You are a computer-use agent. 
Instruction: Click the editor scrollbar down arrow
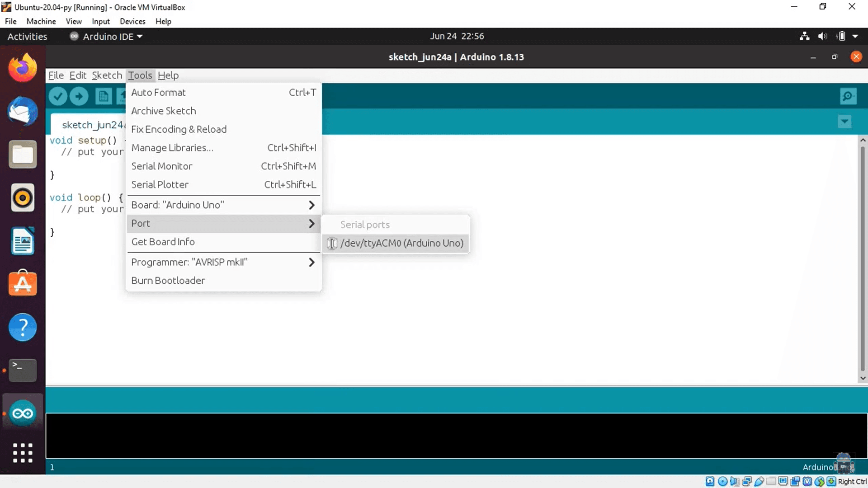(x=863, y=378)
